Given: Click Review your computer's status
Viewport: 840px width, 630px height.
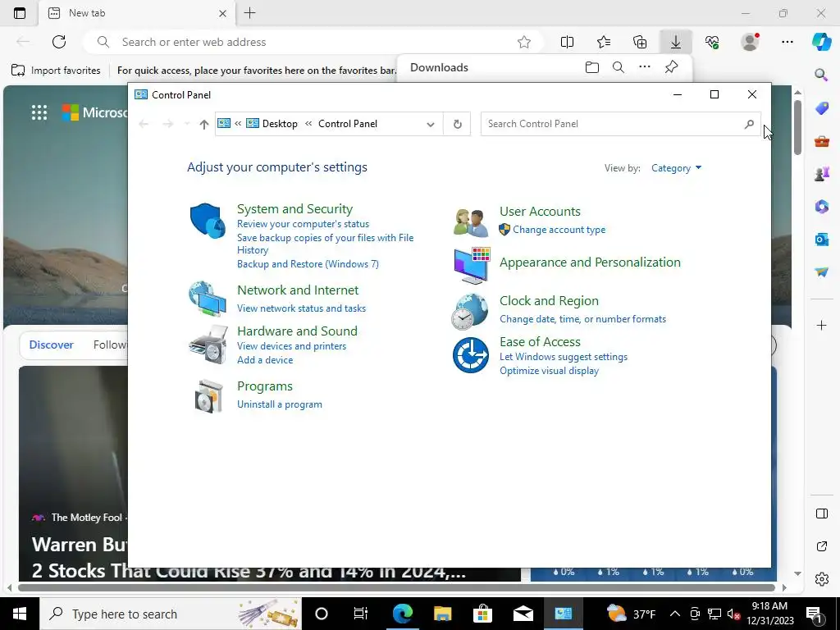Looking at the screenshot, I should click(303, 224).
